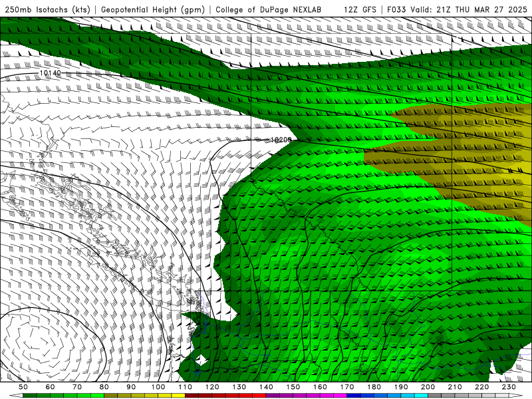
Task: Click the 230 value on the color scale
Action: coord(509,387)
